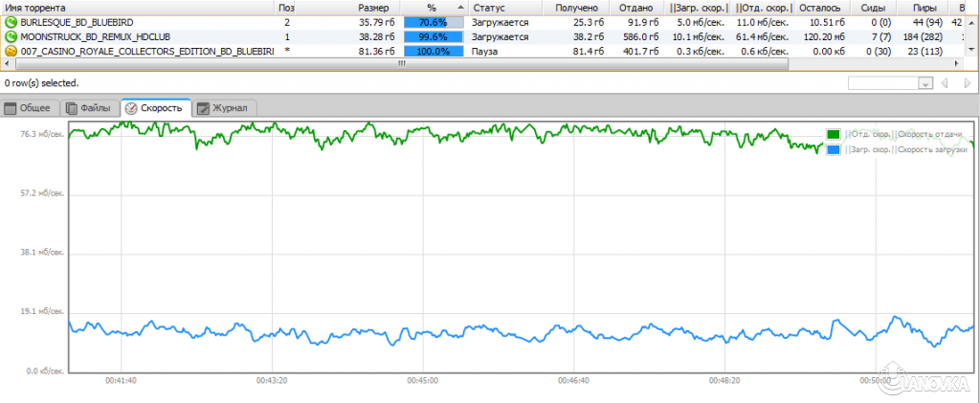Click the previous search result arrow
This screenshot has width=980, height=403.
945,83
